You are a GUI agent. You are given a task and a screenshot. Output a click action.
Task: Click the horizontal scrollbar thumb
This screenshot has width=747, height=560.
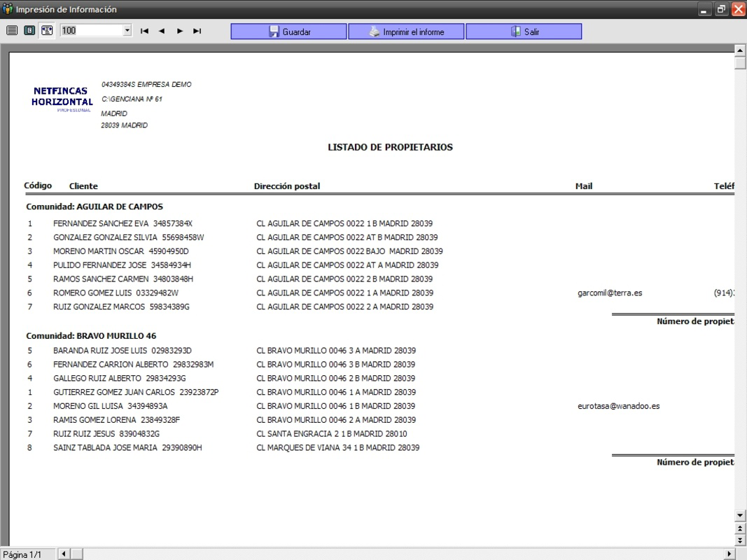click(77, 554)
